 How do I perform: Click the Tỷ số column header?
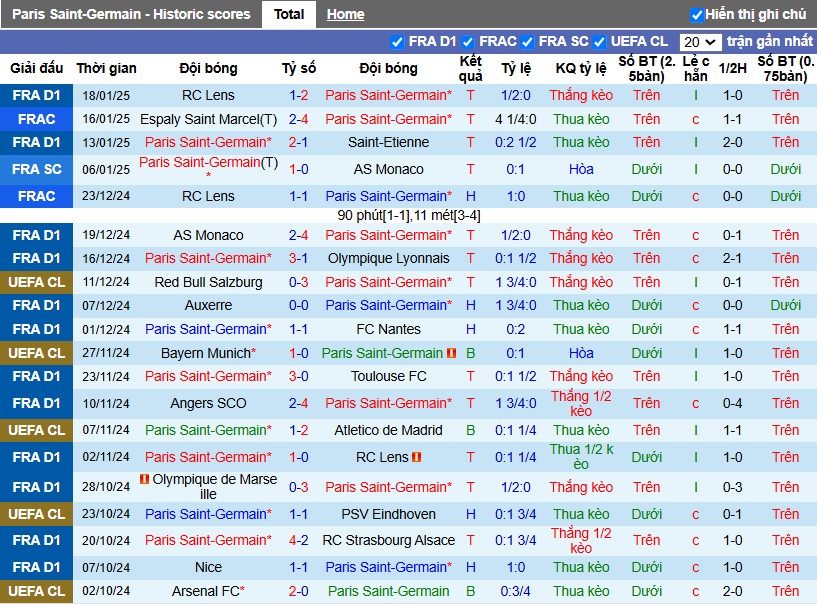[x=299, y=68]
